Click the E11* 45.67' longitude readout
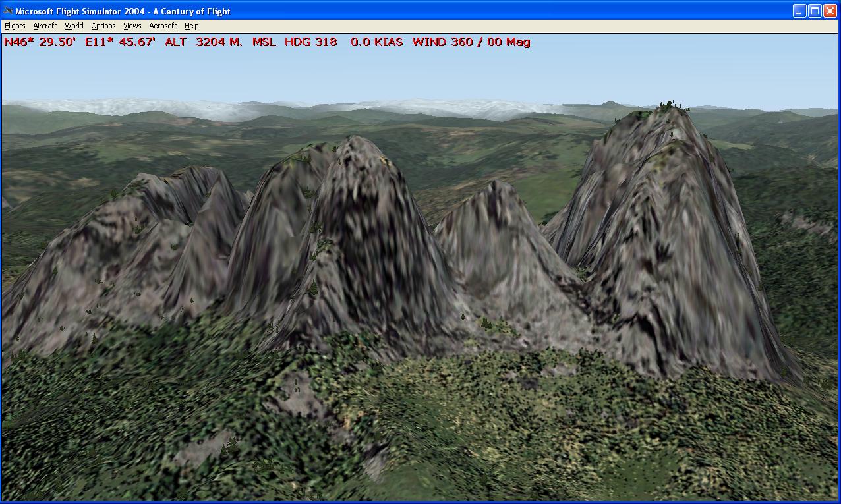 [120, 42]
